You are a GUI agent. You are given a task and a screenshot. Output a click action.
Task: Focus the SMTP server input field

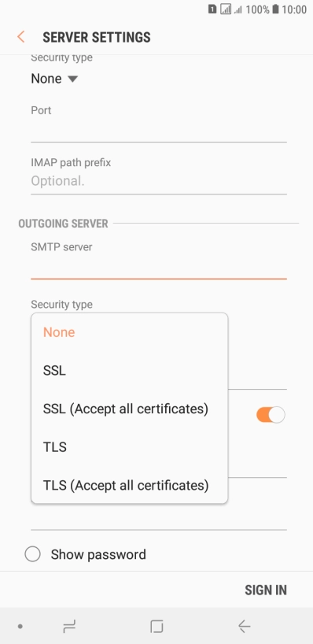158,267
